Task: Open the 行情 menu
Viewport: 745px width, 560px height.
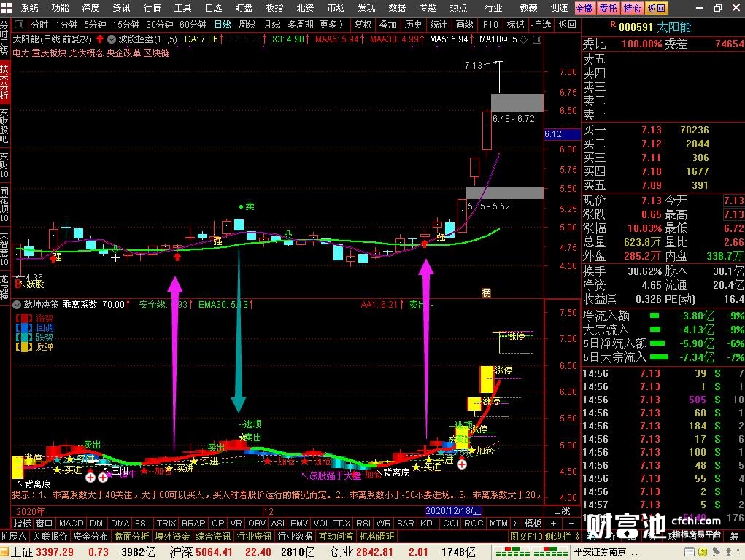Action: point(152,7)
